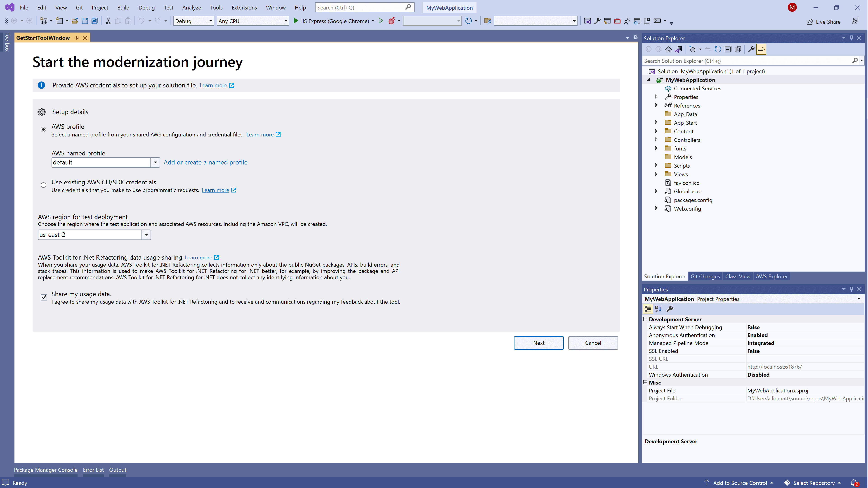
Task: Click the Next button
Action: (538, 343)
